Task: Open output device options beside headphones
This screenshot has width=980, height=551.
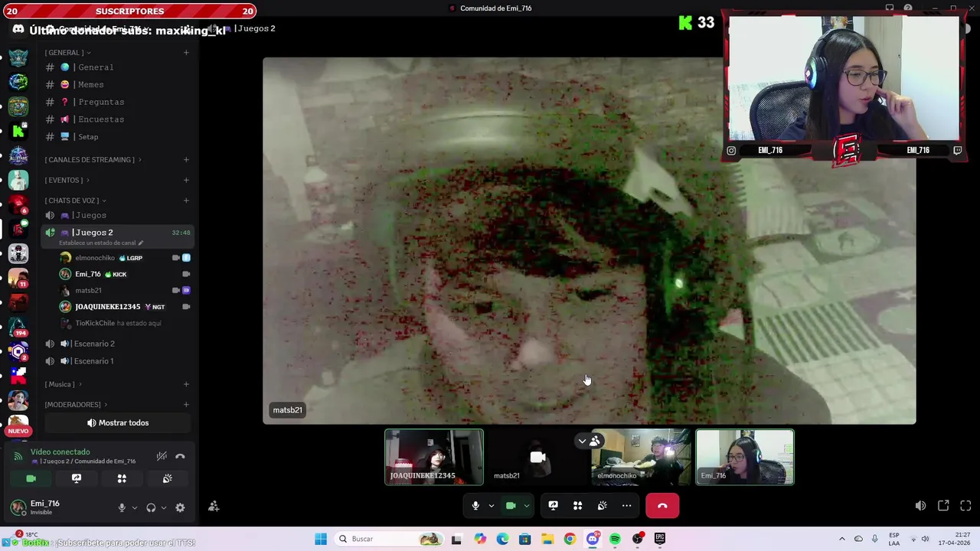Action: point(163,507)
